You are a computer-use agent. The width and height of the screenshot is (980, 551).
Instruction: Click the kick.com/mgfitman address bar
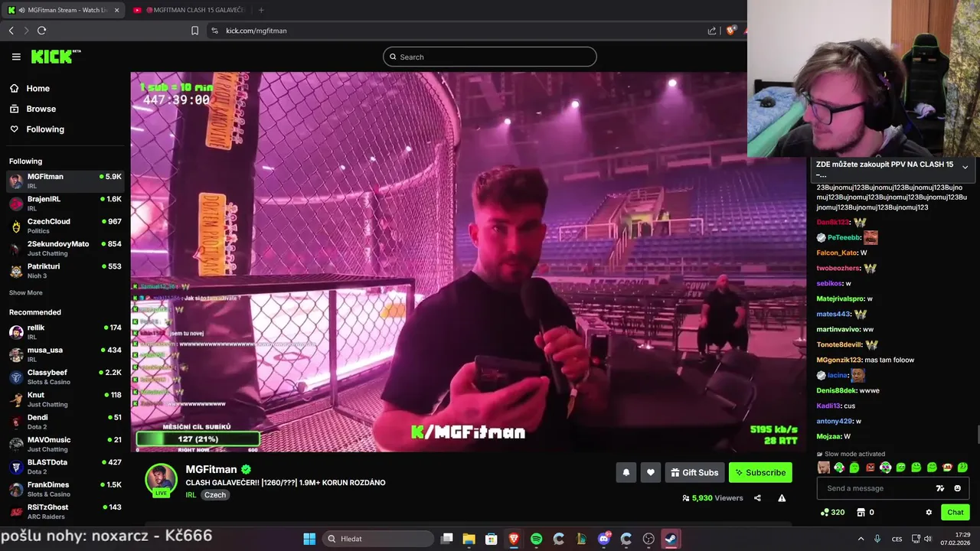(459, 31)
